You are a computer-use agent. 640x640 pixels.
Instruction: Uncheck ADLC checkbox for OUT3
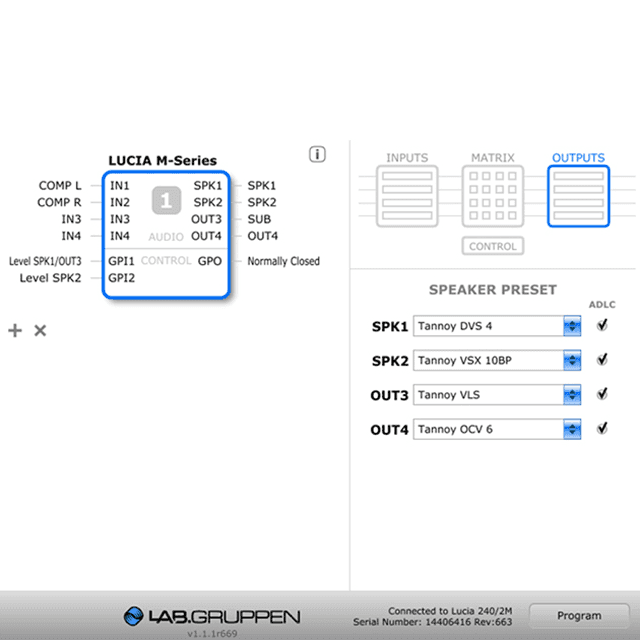click(x=602, y=394)
